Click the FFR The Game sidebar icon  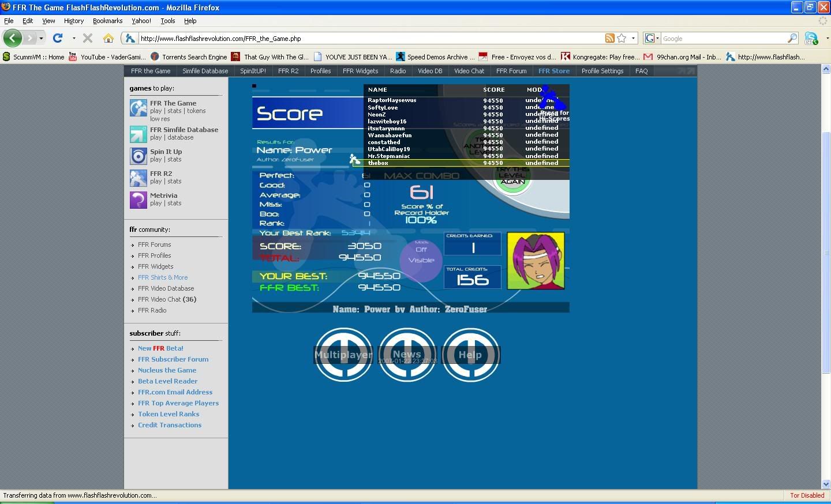(x=138, y=108)
